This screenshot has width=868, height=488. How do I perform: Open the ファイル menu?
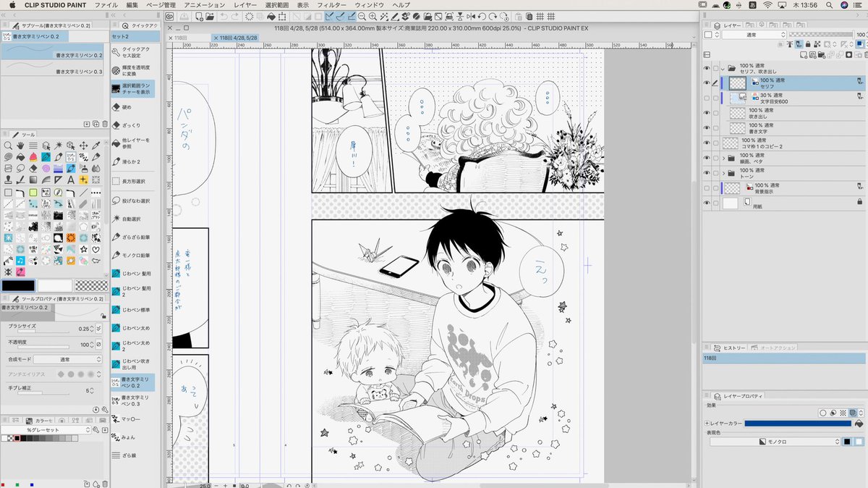click(106, 5)
